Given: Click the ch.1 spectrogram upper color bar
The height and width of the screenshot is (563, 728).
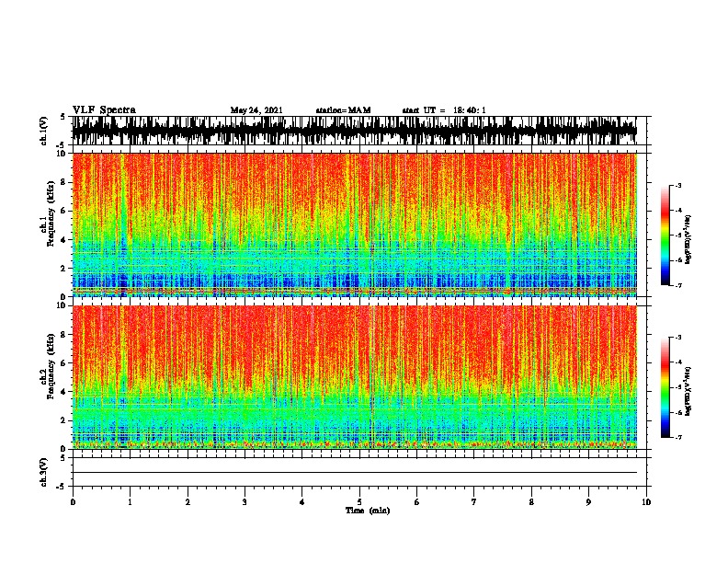Looking at the screenshot, I should [x=665, y=236].
